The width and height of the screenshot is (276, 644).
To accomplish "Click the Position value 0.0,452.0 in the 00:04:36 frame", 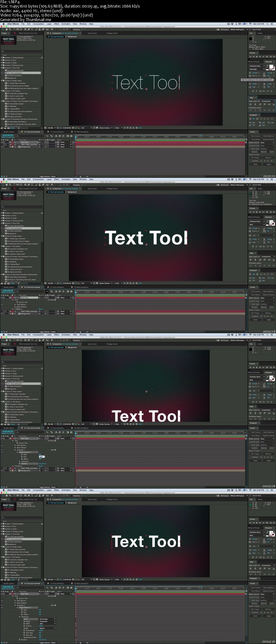I will [43, 639].
